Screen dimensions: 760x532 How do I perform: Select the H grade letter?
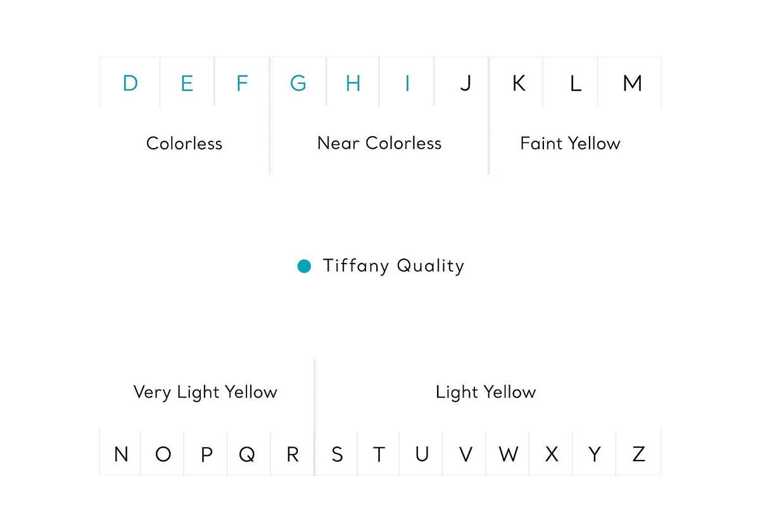pos(353,83)
